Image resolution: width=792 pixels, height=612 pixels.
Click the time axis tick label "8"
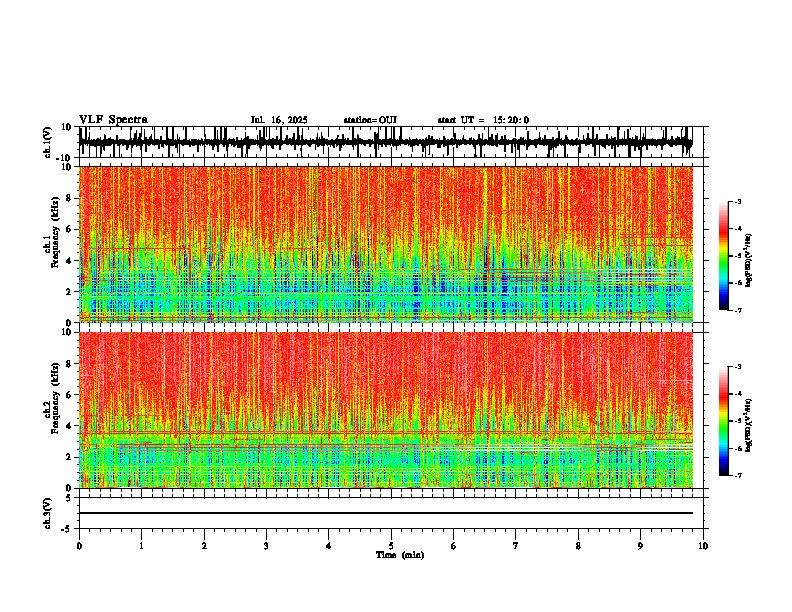(578, 546)
